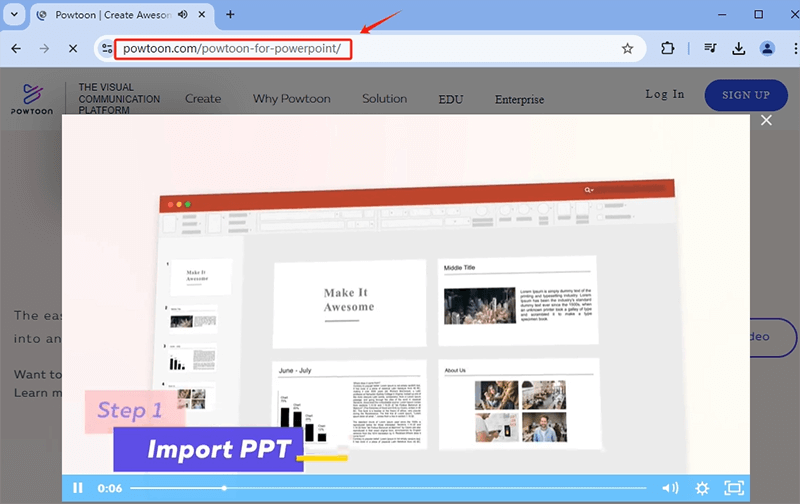Minimize the browser window
This screenshot has width=800, height=504.
(x=721, y=14)
